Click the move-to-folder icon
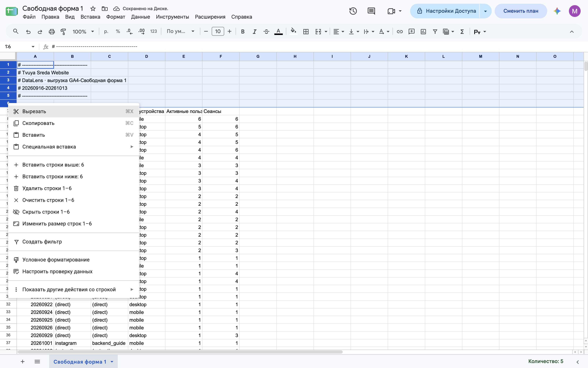This screenshot has height=368, width=588. [x=105, y=9]
